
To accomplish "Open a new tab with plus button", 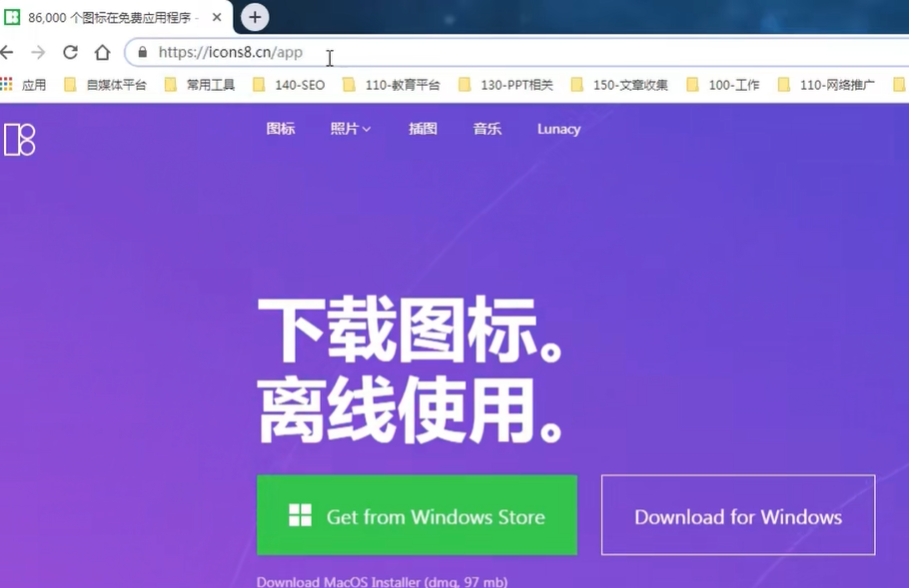I will (255, 17).
